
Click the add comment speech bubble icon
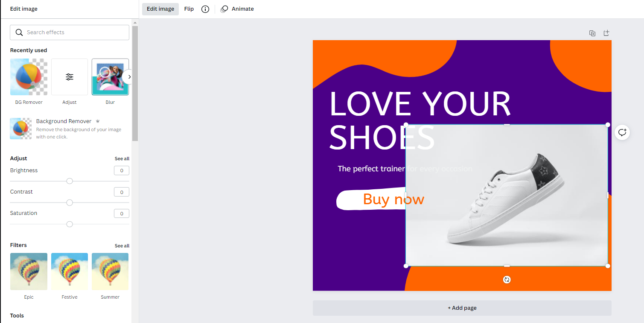point(622,132)
